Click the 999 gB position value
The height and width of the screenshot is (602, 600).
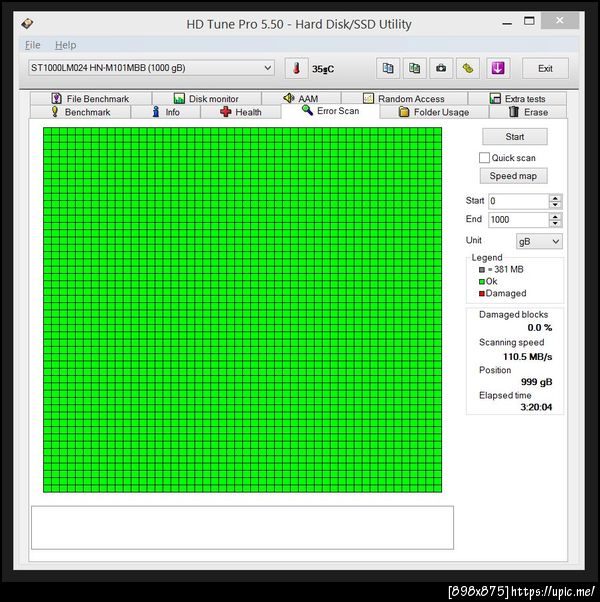click(x=536, y=382)
